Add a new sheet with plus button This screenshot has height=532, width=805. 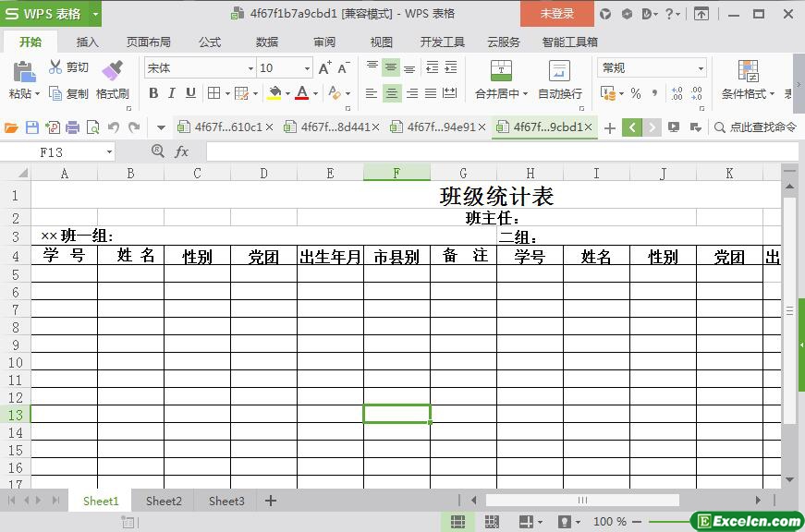tap(271, 501)
